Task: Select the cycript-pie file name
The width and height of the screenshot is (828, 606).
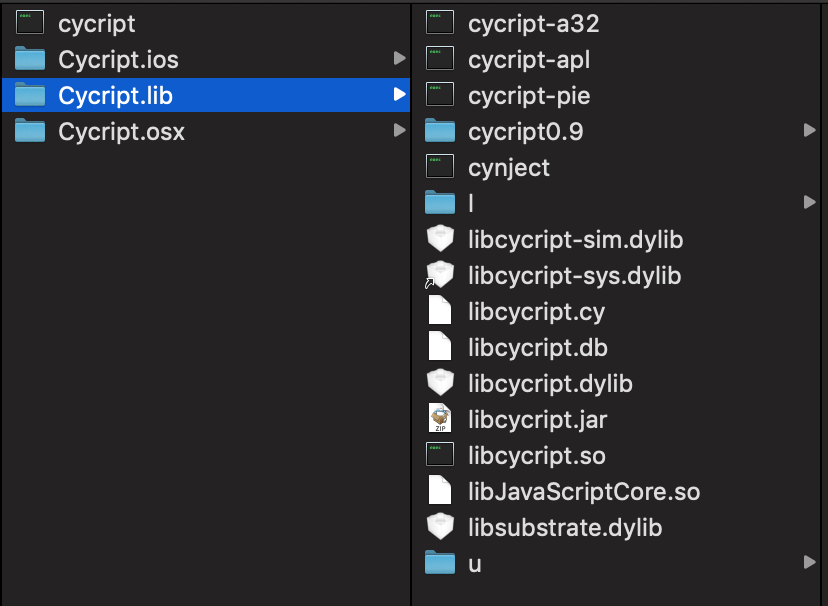Action: pos(529,96)
